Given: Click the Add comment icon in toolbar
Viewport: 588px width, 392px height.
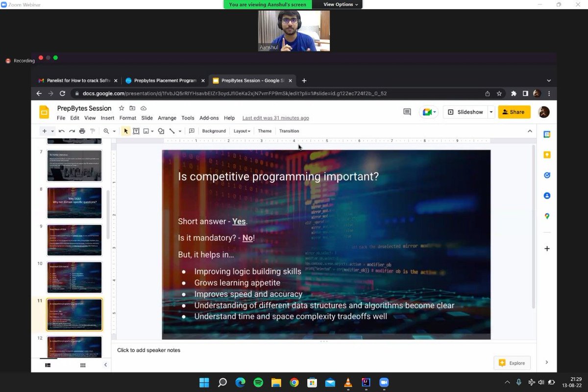Looking at the screenshot, I should (x=192, y=131).
